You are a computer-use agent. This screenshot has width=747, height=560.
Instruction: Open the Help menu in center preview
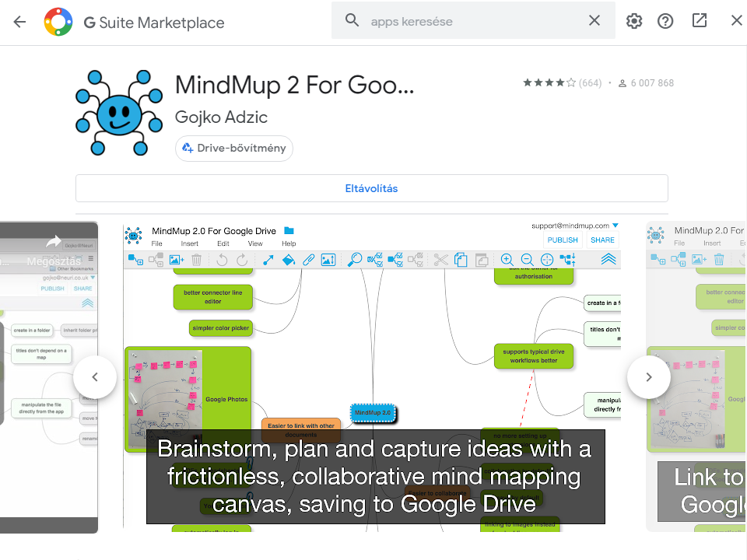(289, 243)
